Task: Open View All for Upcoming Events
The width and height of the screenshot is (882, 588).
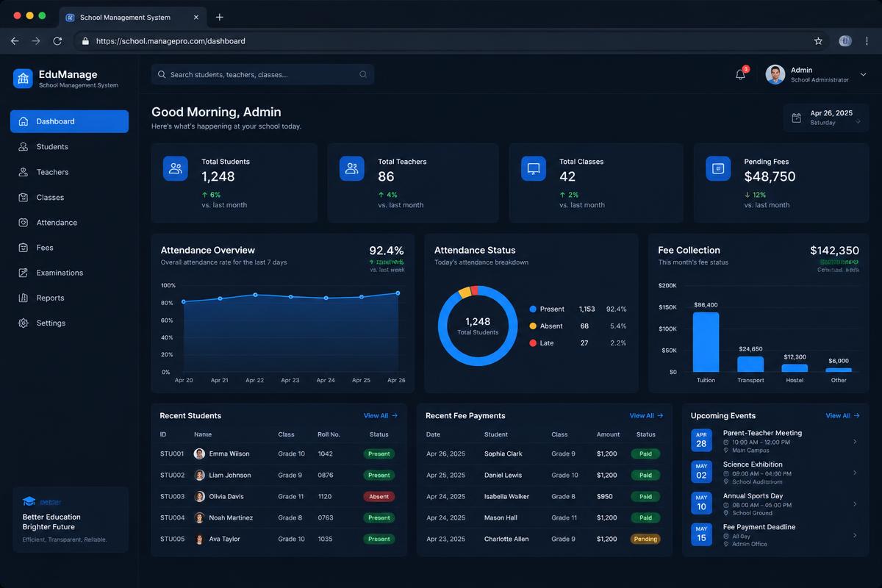Action: tap(842, 416)
